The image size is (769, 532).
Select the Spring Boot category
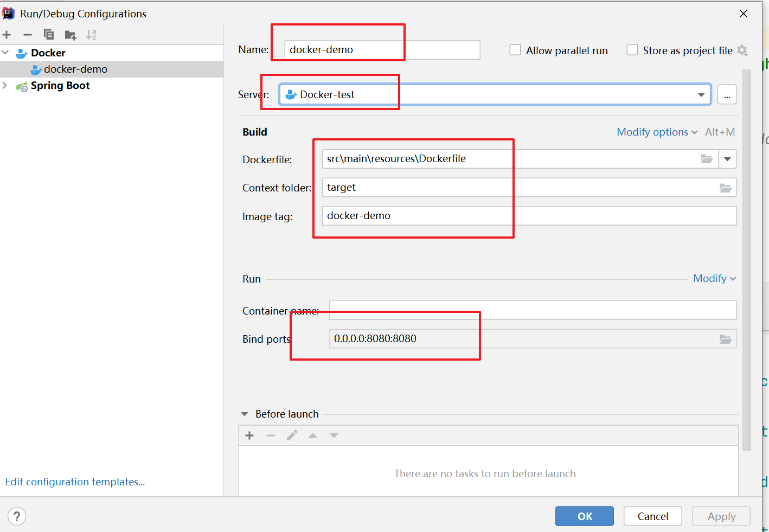coord(60,85)
